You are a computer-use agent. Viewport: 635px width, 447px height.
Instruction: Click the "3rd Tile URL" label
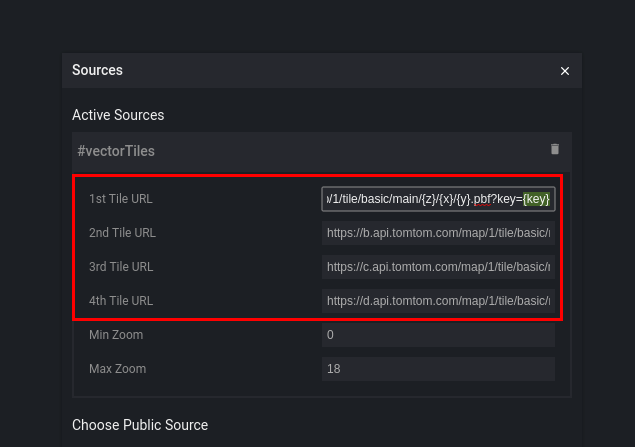click(x=122, y=267)
